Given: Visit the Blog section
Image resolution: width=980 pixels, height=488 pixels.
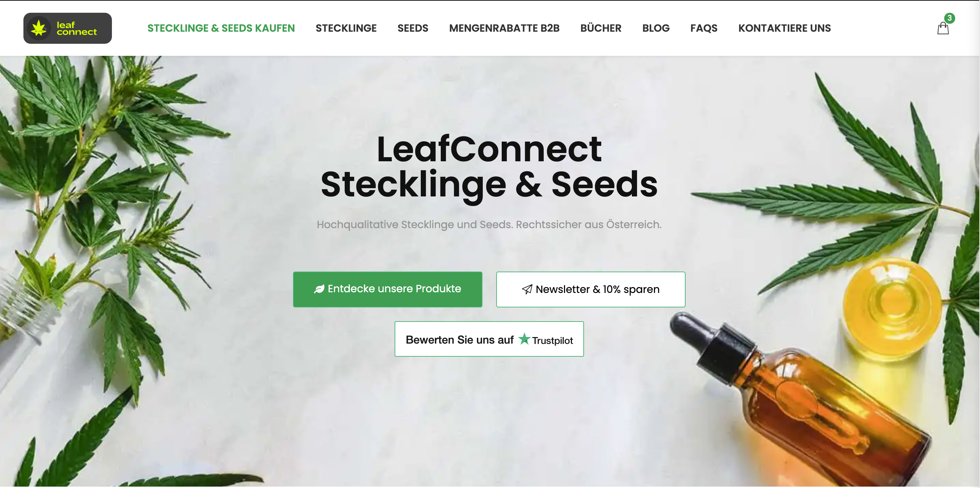Looking at the screenshot, I should [x=656, y=28].
